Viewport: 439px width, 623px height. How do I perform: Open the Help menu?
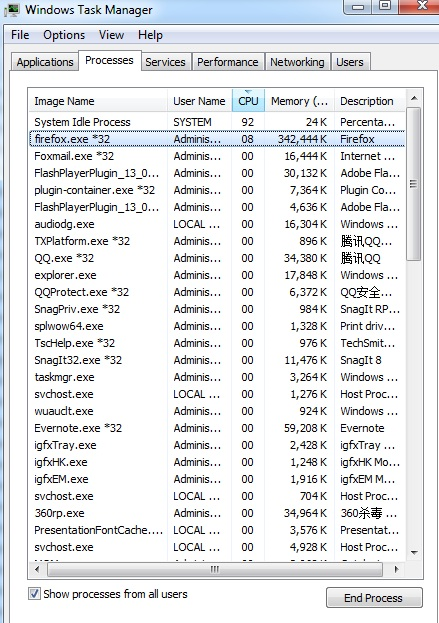pos(150,35)
